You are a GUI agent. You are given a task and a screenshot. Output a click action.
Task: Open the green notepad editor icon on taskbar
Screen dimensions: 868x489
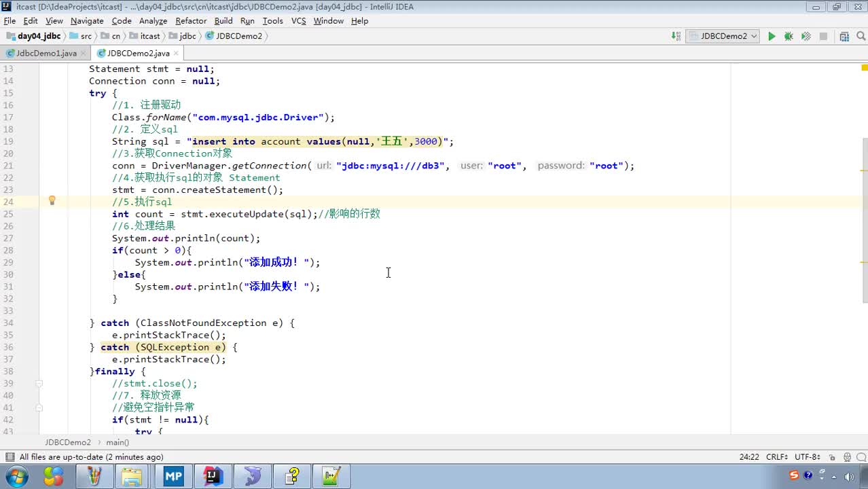pyautogui.click(x=331, y=476)
